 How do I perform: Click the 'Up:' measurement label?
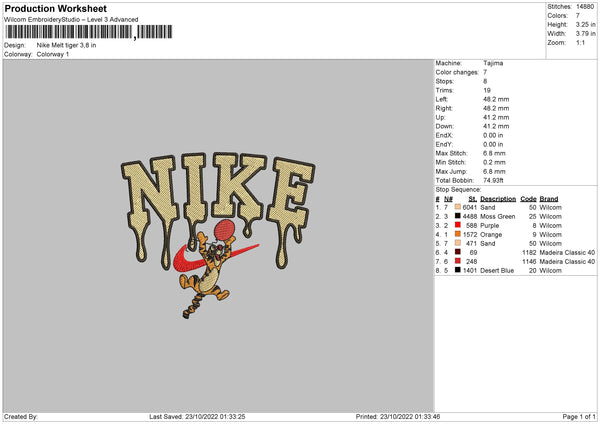coord(440,117)
